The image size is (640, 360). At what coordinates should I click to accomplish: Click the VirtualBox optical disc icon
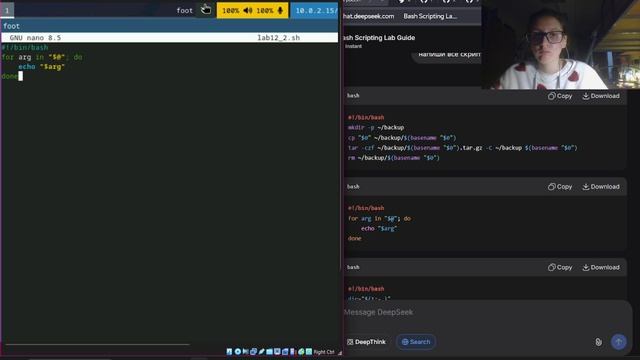[x=238, y=351]
